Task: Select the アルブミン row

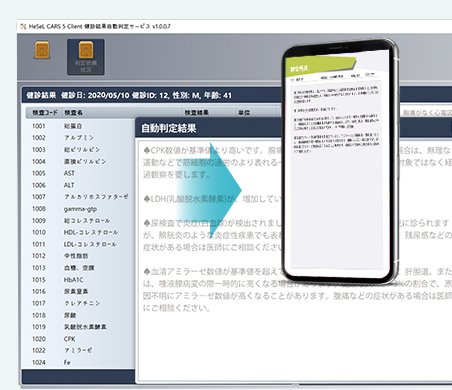Action: click(x=80, y=138)
